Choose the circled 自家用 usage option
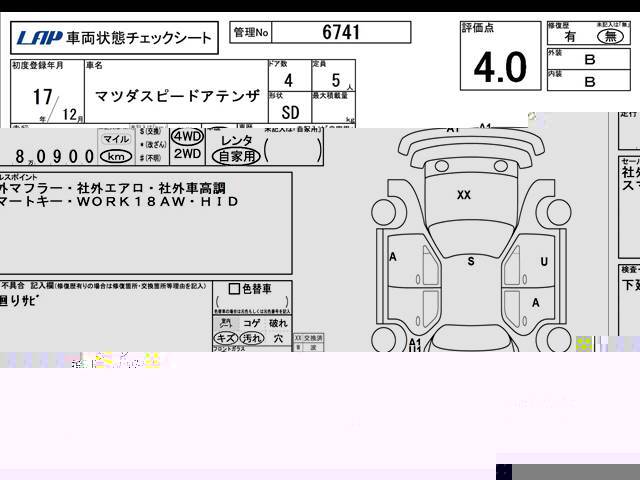 pyautogui.click(x=236, y=157)
